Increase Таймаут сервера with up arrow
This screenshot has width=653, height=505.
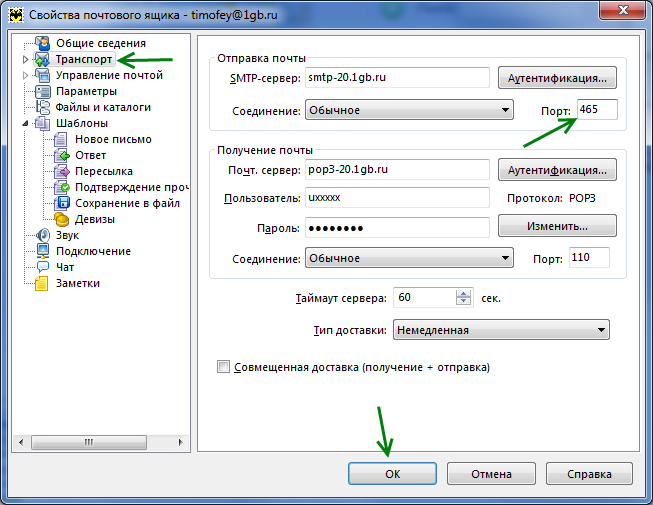[463, 293]
